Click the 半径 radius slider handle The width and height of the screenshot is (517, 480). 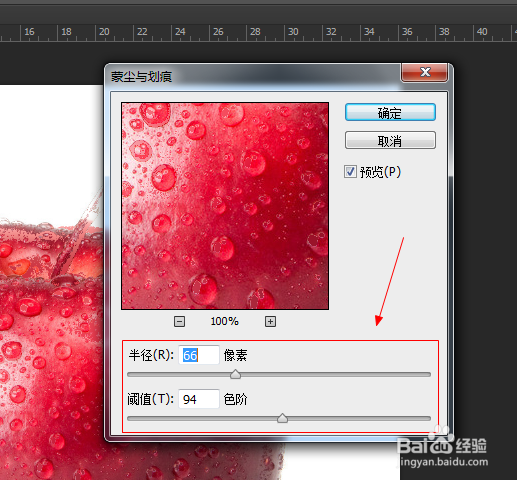point(235,374)
